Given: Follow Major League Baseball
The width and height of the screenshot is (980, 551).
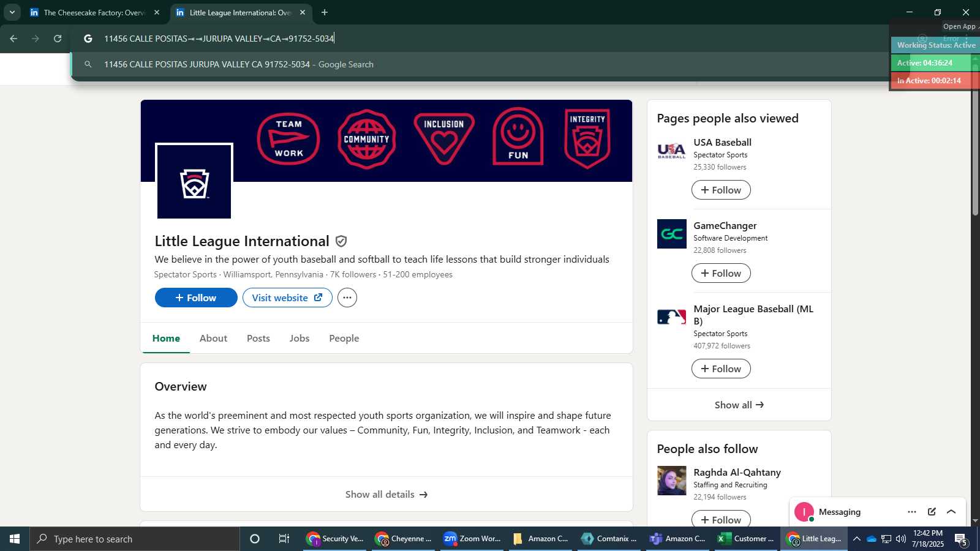Looking at the screenshot, I should [x=721, y=369].
